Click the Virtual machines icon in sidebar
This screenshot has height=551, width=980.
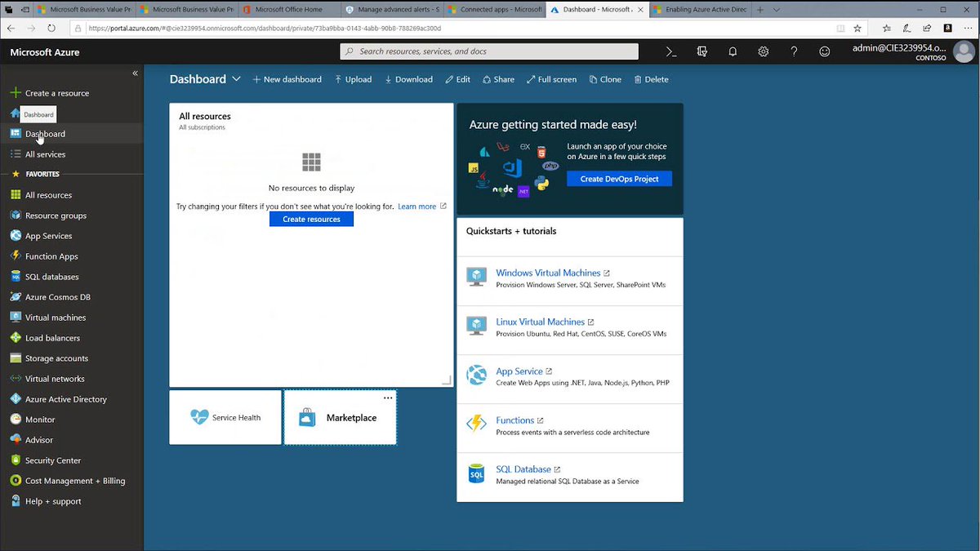(x=16, y=318)
